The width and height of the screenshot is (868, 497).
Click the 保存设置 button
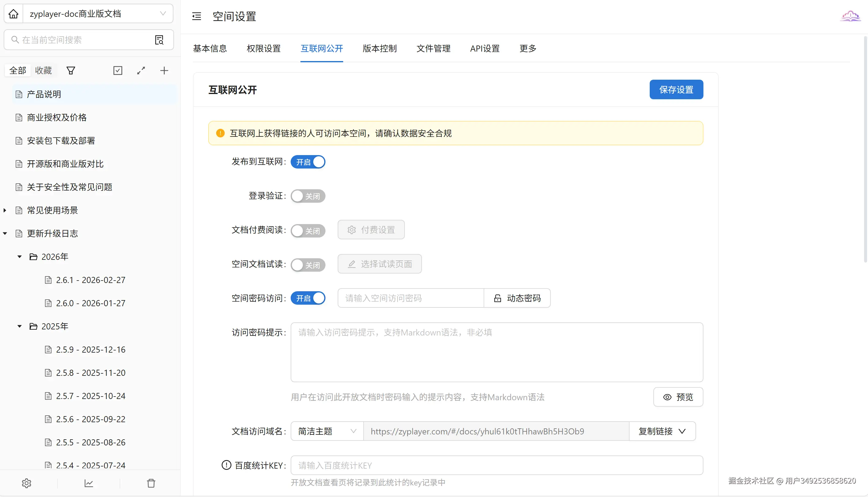click(x=676, y=89)
